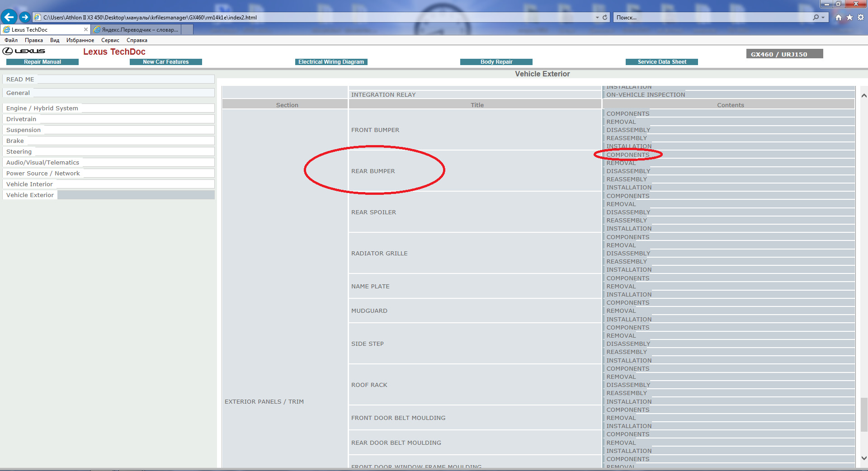Expand the address bar history dropdown

point(597,17)
